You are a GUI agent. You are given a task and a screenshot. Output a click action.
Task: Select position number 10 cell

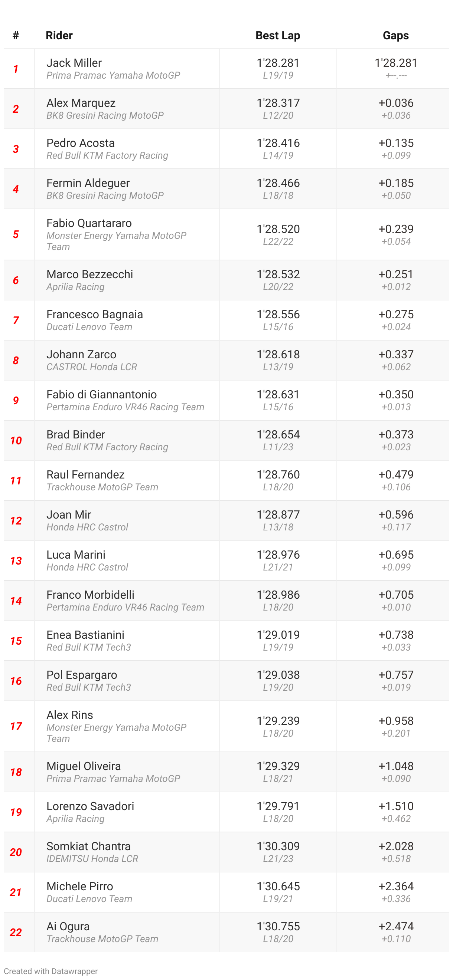[x=16, y=441]
